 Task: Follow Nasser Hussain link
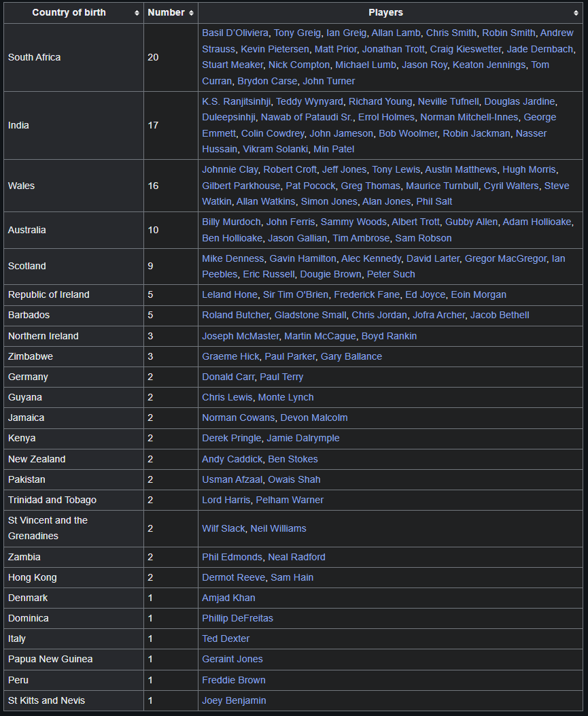(x=375, y=141)
